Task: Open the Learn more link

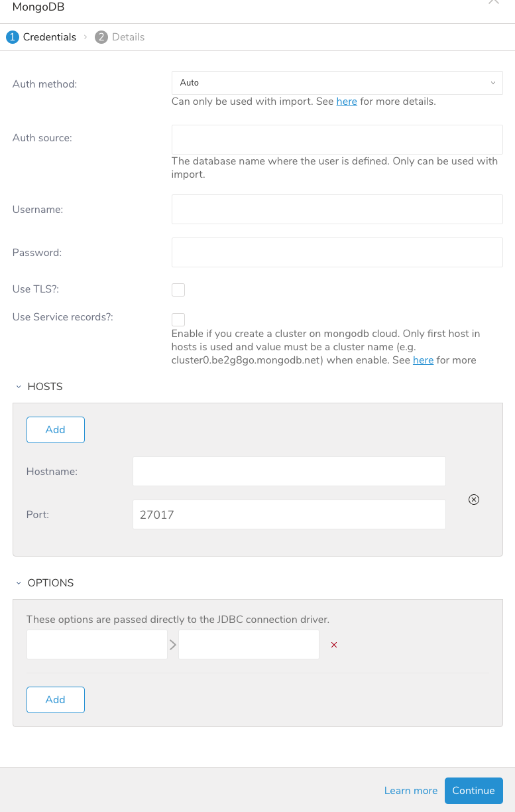Action: tap(411, 791)
